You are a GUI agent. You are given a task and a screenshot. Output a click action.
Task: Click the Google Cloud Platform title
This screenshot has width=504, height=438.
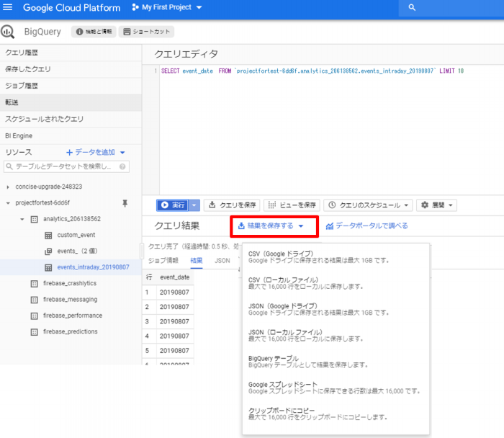(72, 7)
